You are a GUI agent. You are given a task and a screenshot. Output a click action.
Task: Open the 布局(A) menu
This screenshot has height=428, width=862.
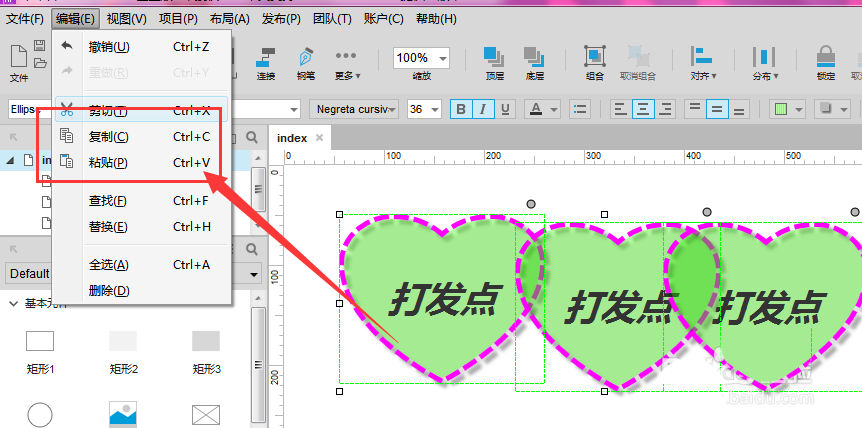coord(230,19)
